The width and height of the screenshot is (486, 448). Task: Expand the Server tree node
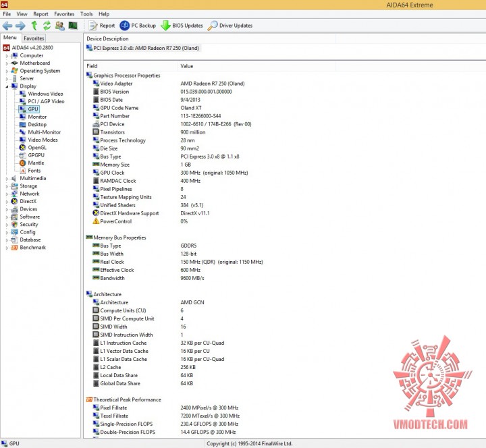pyautogui.click(x=7, y=79)
